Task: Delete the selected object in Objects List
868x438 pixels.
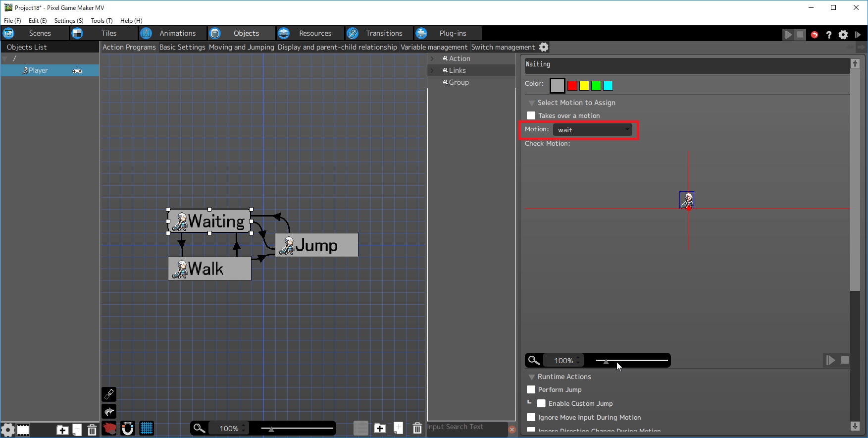Action: (92, 430)
